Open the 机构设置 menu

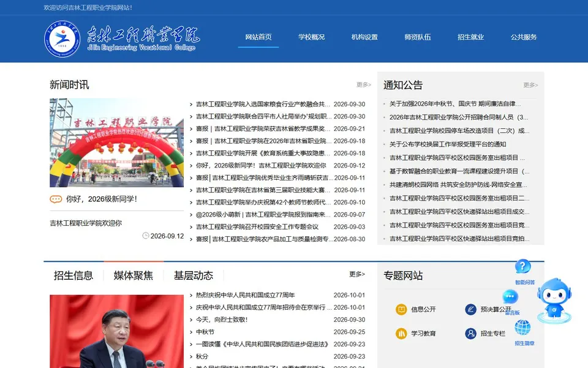click(364, 37)
